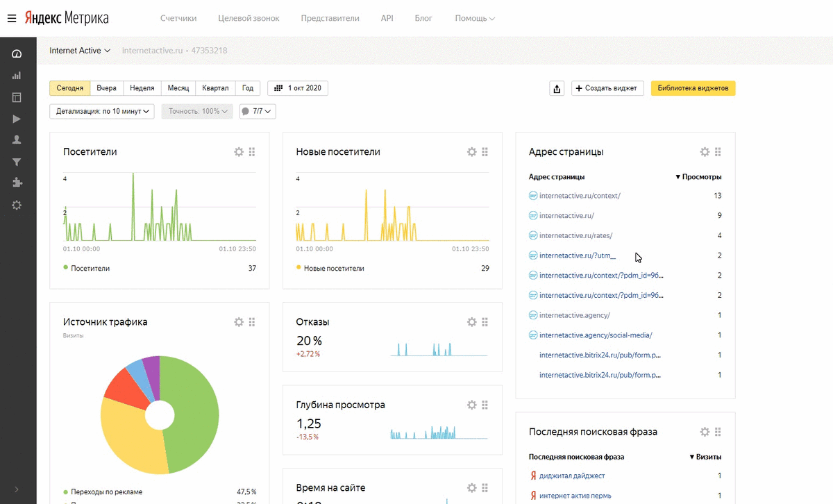This screenshot has width=833, height=504.
Task: Click yellow segment of traffic pie chart
Action: coord(132,434)
